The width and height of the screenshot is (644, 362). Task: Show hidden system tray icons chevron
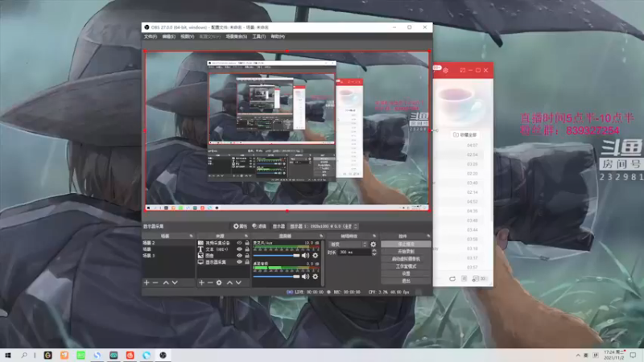[x=578, y=355]
